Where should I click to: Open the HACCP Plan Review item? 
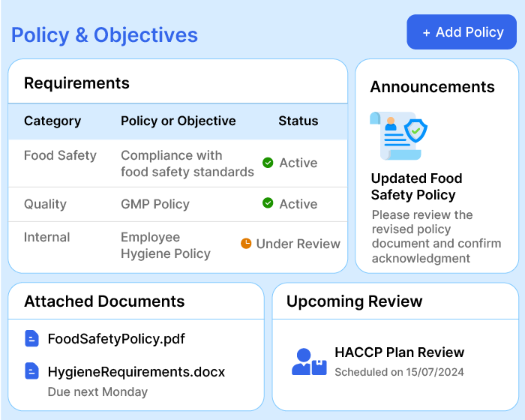(x=399, y=352)
